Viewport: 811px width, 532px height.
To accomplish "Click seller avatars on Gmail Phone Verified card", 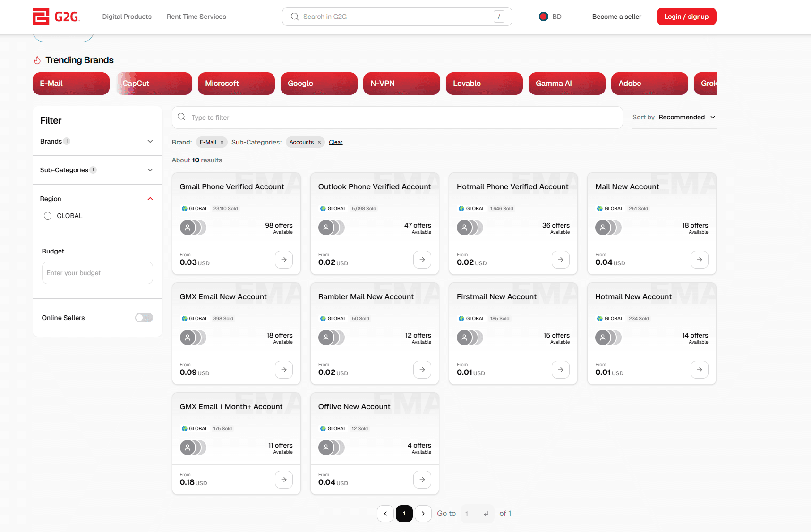I will coord(193,228).
